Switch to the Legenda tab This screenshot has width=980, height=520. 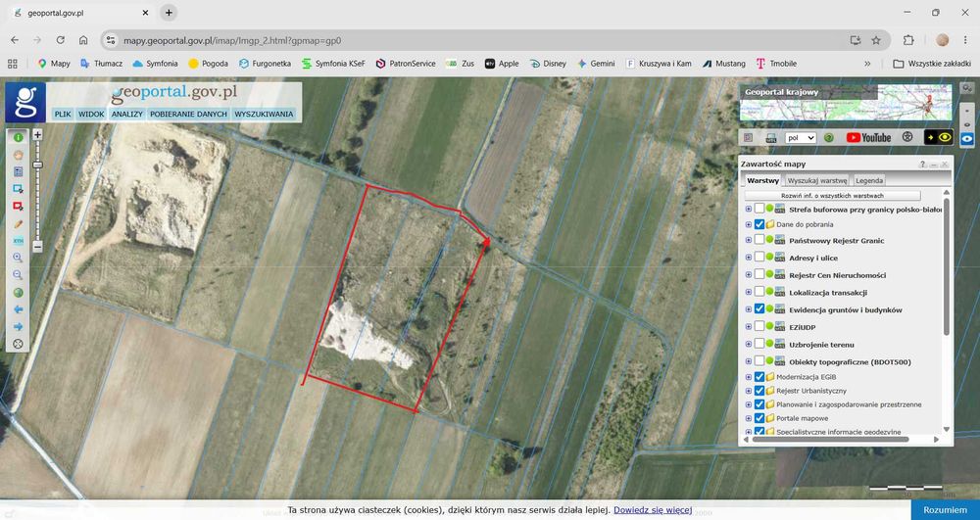click(869, 180)
